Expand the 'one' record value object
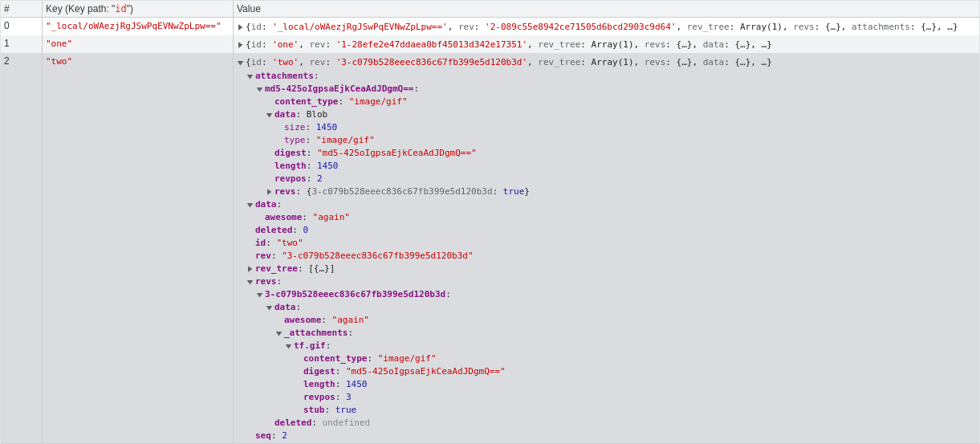Screen dimensions: 980x444 [240, 45]
